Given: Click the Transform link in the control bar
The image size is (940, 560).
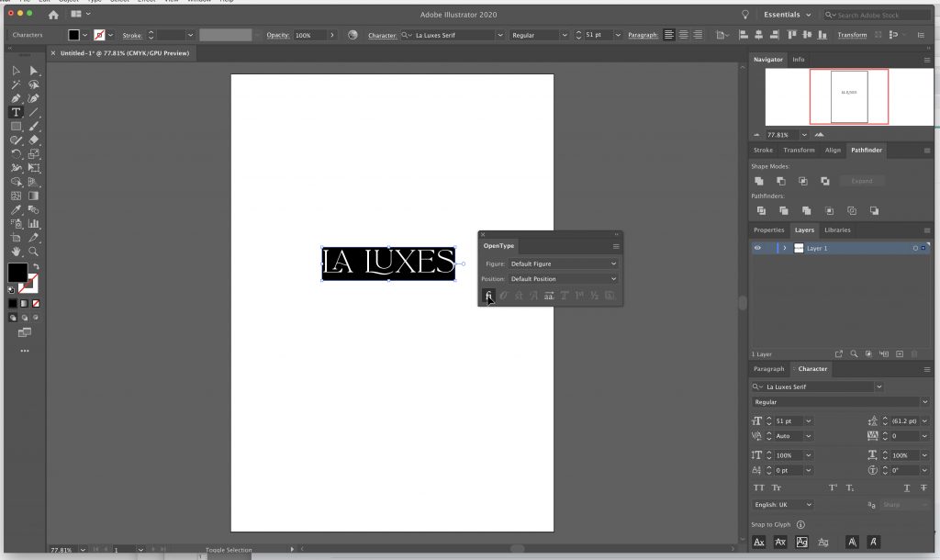Looking at the screenshot, I should pos(852,35).
